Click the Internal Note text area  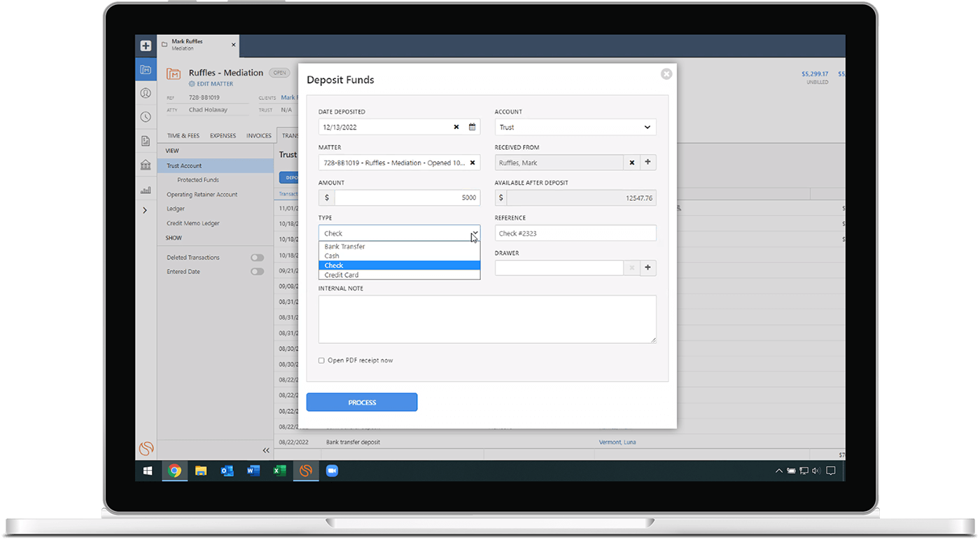coord(487,319)
